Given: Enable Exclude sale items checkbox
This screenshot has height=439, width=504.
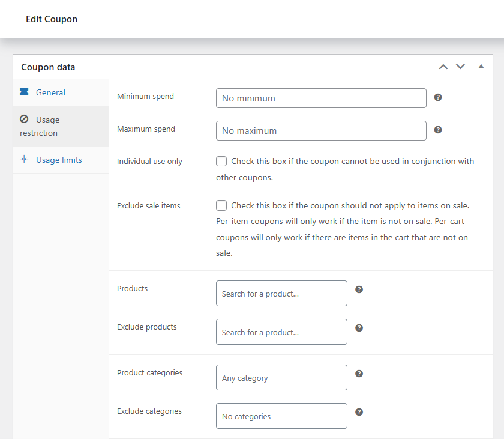Looking at the screenshot, I should pyautogui.click(x=221, y=205).
